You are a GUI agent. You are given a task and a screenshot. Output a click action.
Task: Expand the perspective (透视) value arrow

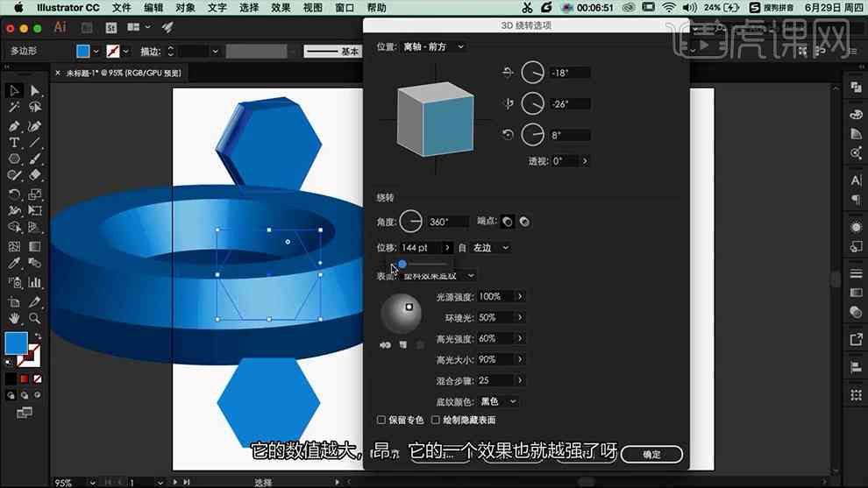585,161
